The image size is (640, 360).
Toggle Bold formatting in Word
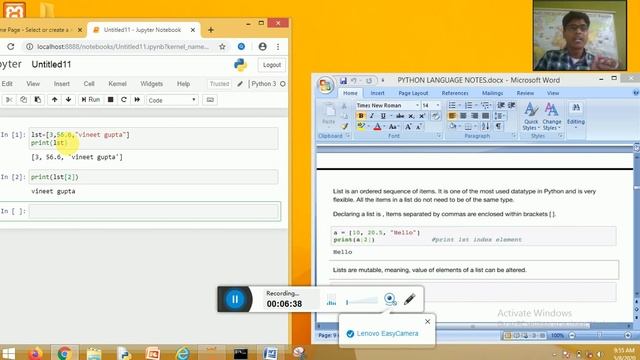coord(361,116)
